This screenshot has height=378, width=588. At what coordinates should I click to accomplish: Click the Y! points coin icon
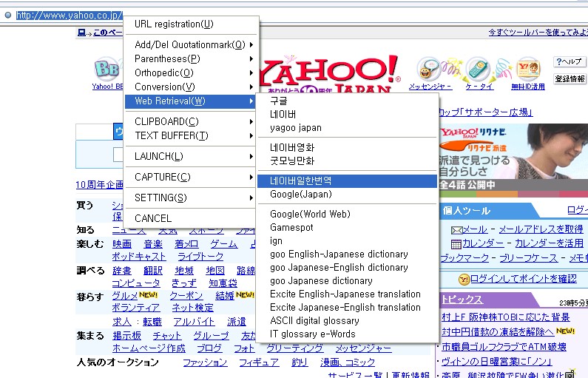click(464, 279)
